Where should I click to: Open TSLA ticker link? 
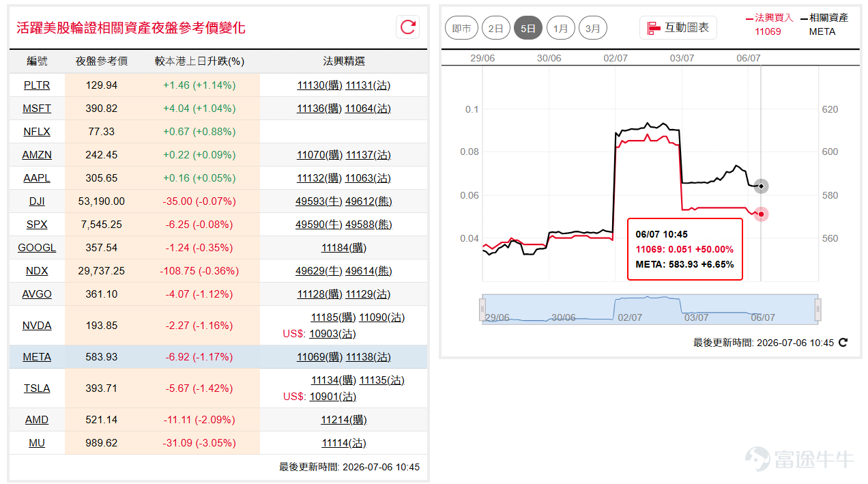coord(37,388)
